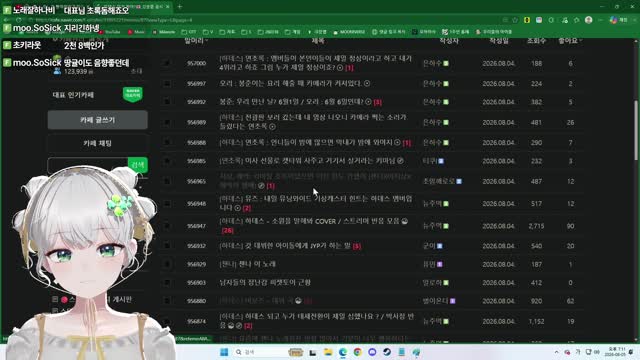Open the 카페 채팅 button
This screenshot has width=640, height=360.
98,143
